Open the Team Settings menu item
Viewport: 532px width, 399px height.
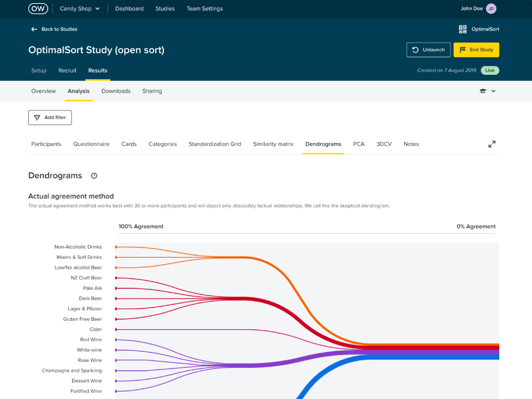204,8
